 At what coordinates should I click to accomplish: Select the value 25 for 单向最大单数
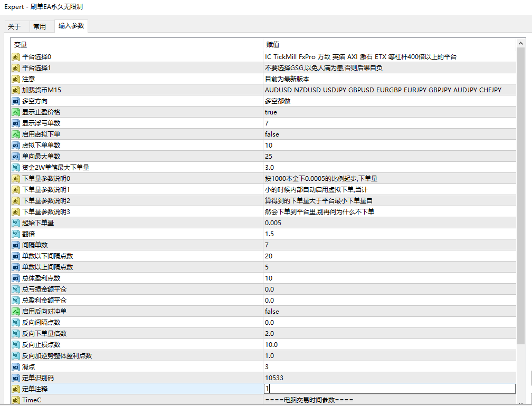268,157
